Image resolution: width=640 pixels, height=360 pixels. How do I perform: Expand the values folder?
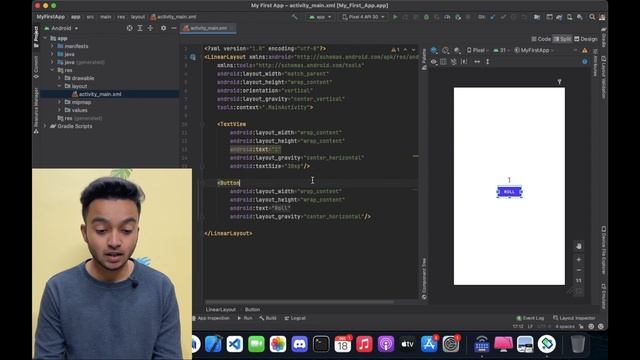[60, 110]
